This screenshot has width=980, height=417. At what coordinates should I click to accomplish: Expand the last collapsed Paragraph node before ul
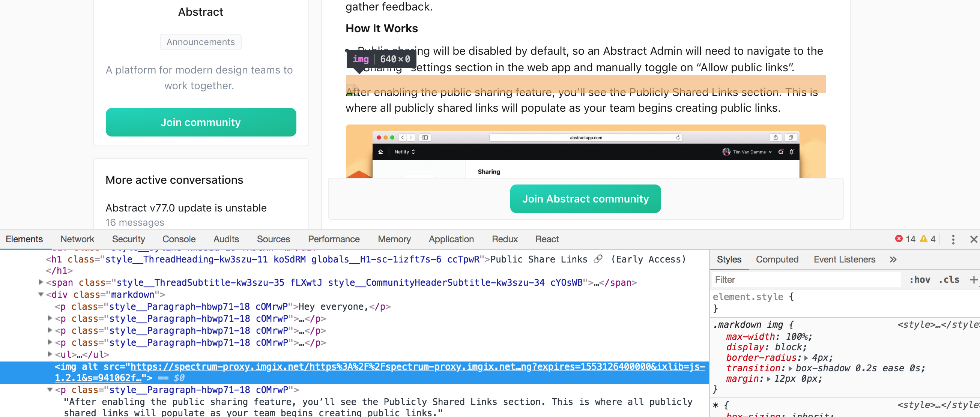tap(50, 342)
